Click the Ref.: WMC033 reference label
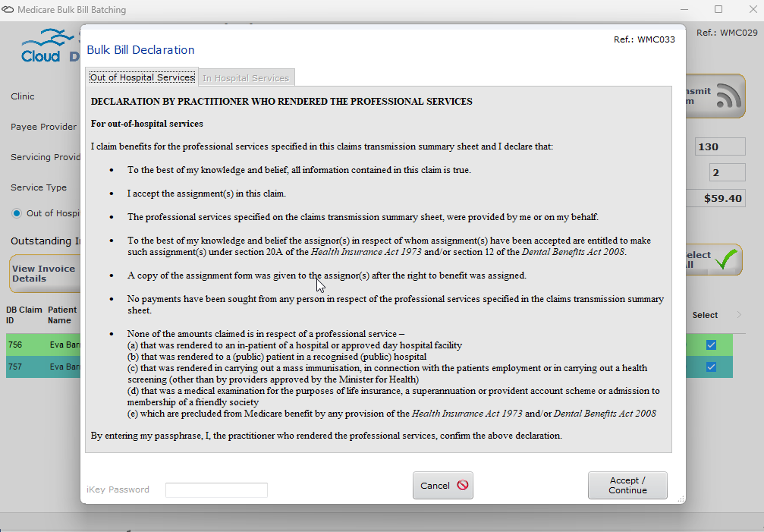Viewport: 764px width, 532px height. point(645,39)
